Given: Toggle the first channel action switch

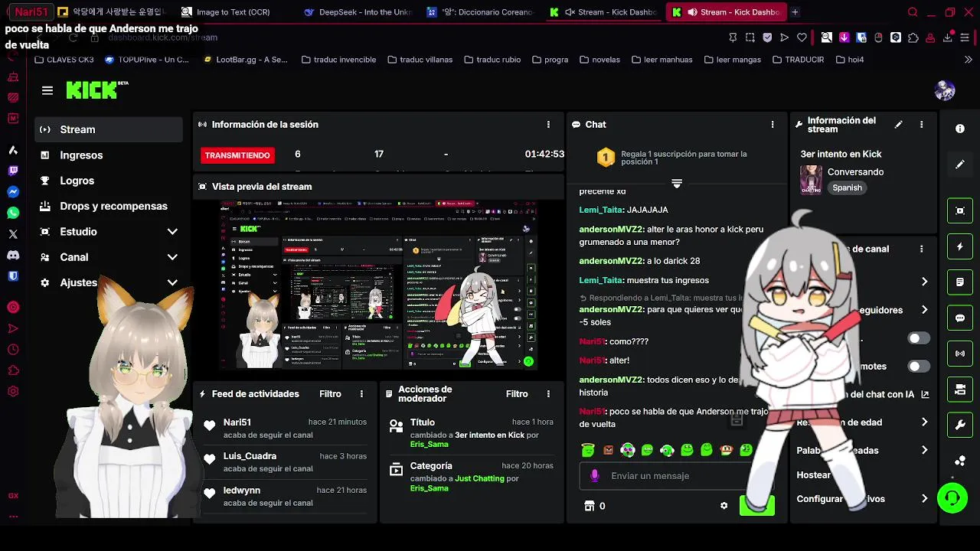Looking at the screenshot, I should point(919,338).
